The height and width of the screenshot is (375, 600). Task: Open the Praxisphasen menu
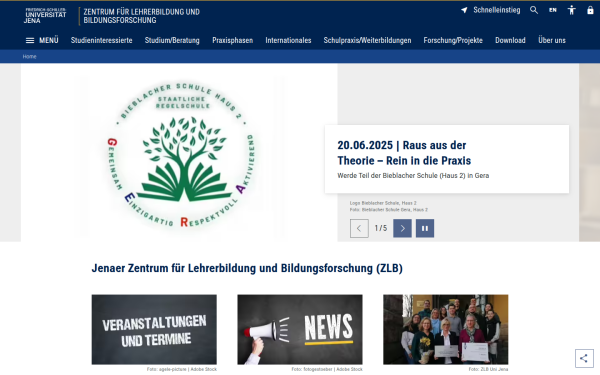coord(232,40)
